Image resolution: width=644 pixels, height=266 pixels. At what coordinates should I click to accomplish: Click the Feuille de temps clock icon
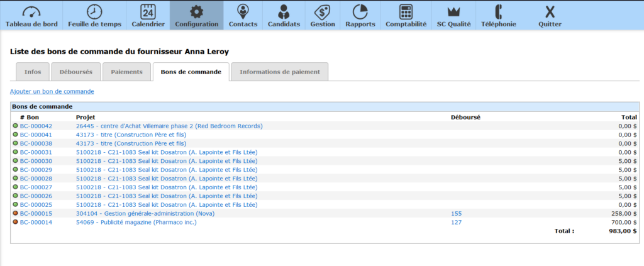coord(94,12)
